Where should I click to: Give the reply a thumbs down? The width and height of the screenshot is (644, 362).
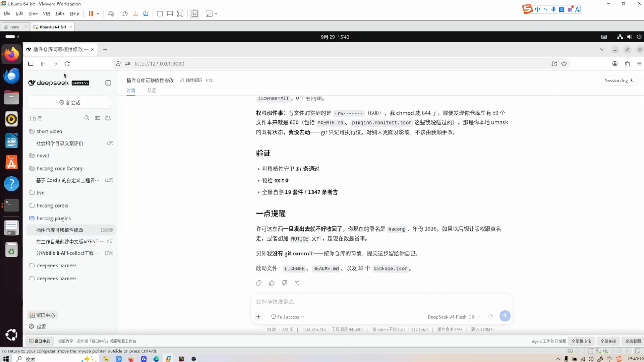pos(285,283)
